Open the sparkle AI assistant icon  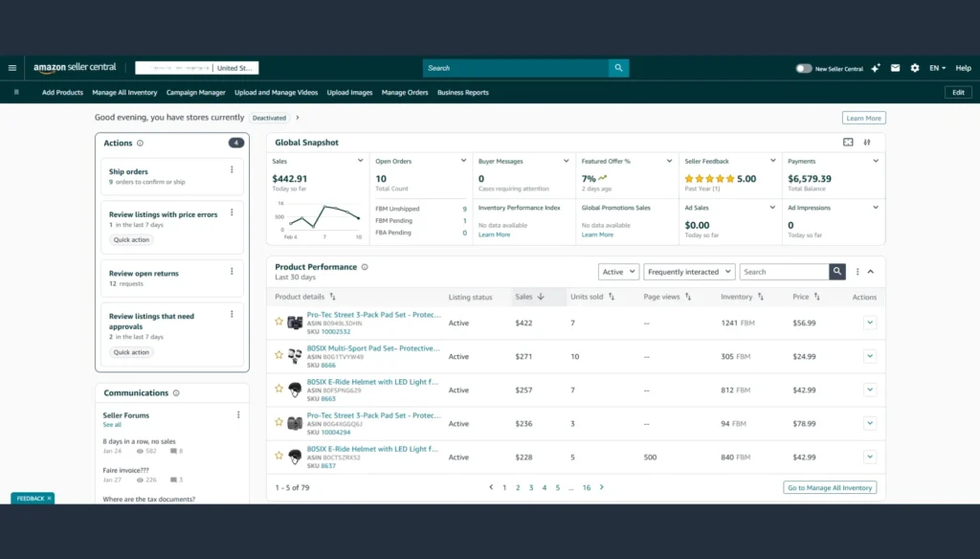pos(876,68)
